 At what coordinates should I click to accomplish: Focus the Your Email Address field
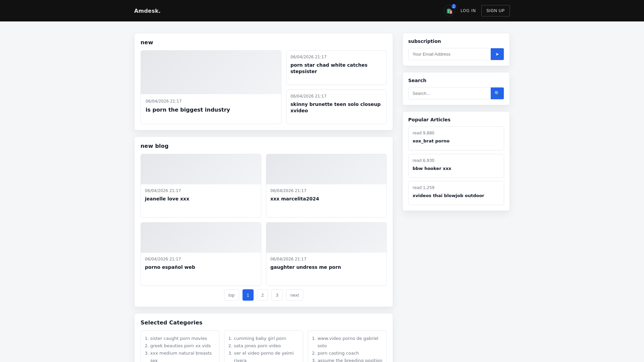point(449,54)
